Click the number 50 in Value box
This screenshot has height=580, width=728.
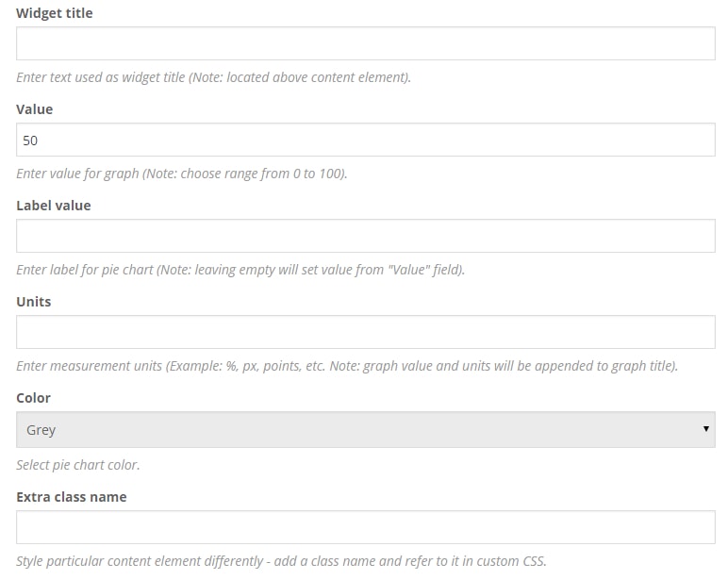click(x=31, y=141)
